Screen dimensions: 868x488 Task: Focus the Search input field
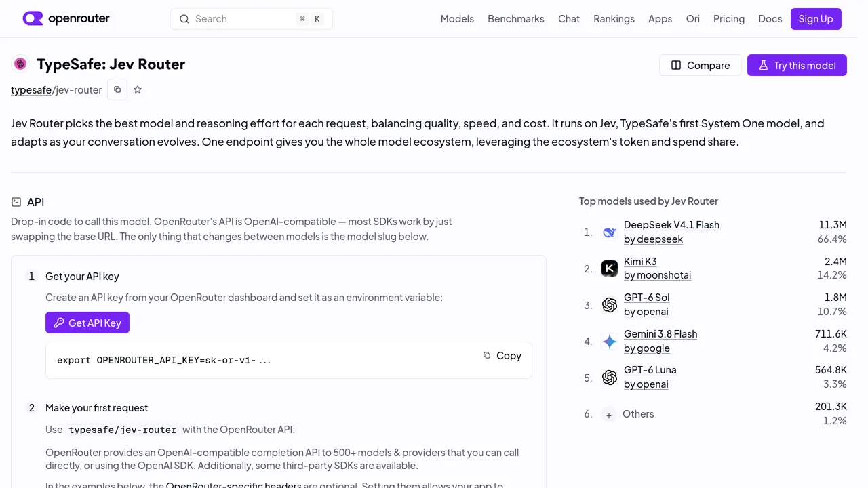coord(252,19)
